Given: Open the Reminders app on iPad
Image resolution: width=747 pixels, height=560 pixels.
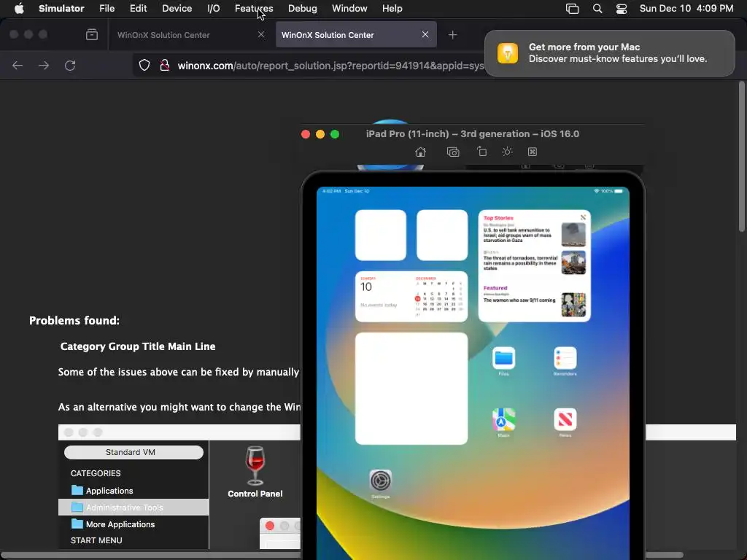Looking at the screenshot, I should coord(565,359).
